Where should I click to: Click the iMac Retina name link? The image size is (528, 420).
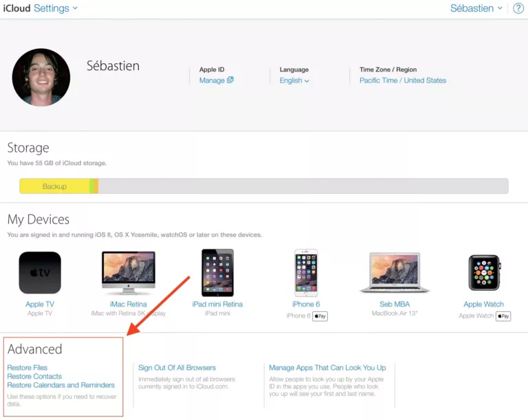(129, 304)
